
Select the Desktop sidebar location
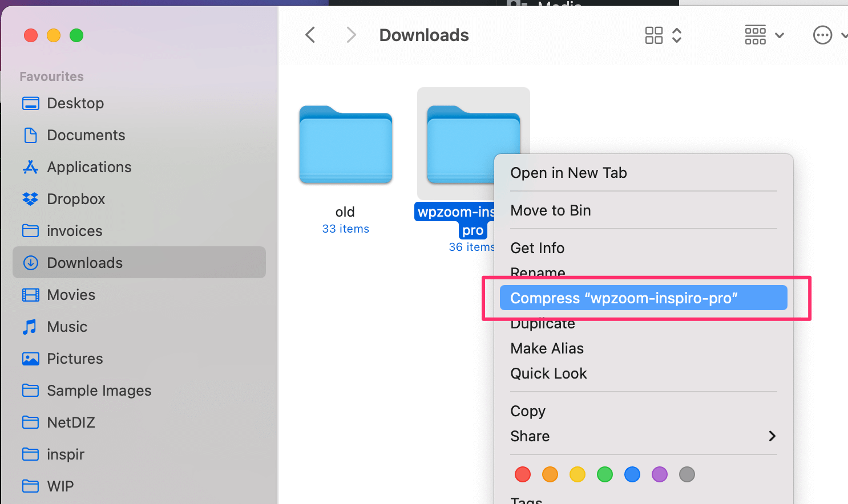coord(75,103)
